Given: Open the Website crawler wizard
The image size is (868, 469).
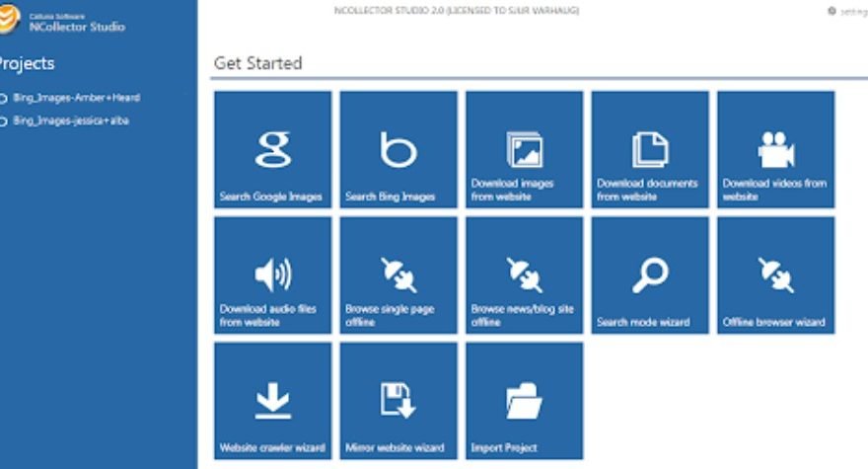Looking at the screenshot, I should point(272,401).
